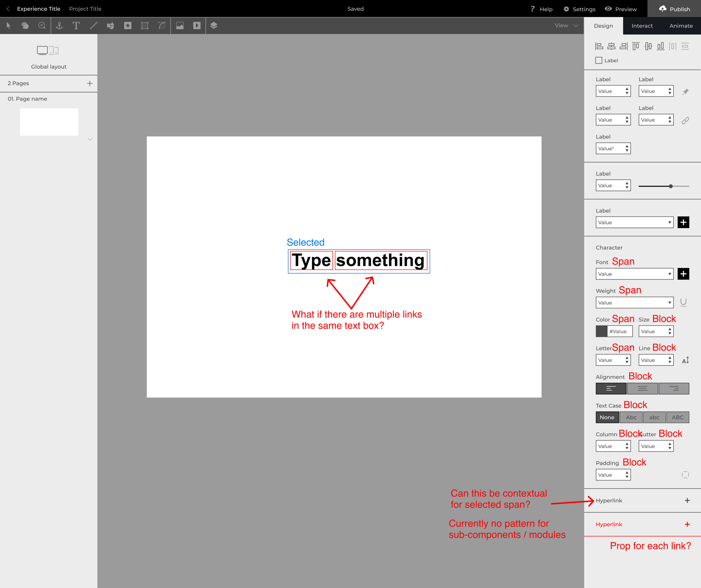Open the Weight value dropdown
The height and width of the screenshot is (588, 701).
click(x=634, y=303)
